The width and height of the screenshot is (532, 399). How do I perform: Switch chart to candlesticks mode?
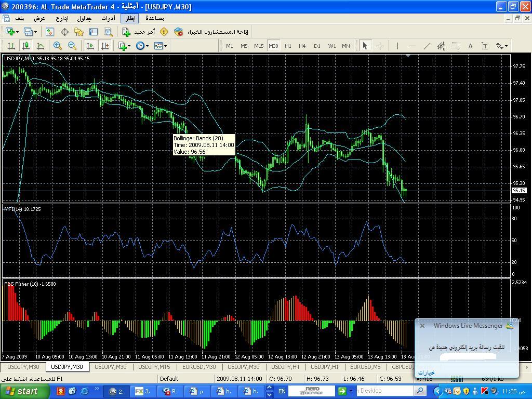click(25, 46)
